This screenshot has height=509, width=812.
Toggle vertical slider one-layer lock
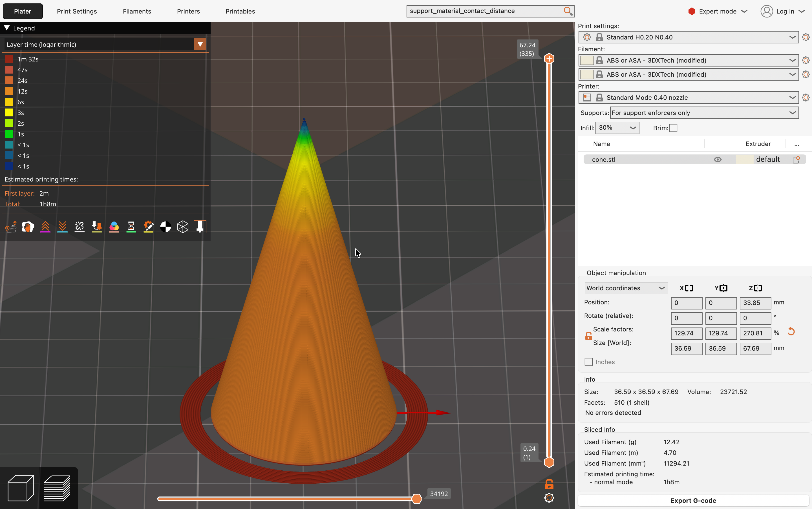click(x=549, y=484)
